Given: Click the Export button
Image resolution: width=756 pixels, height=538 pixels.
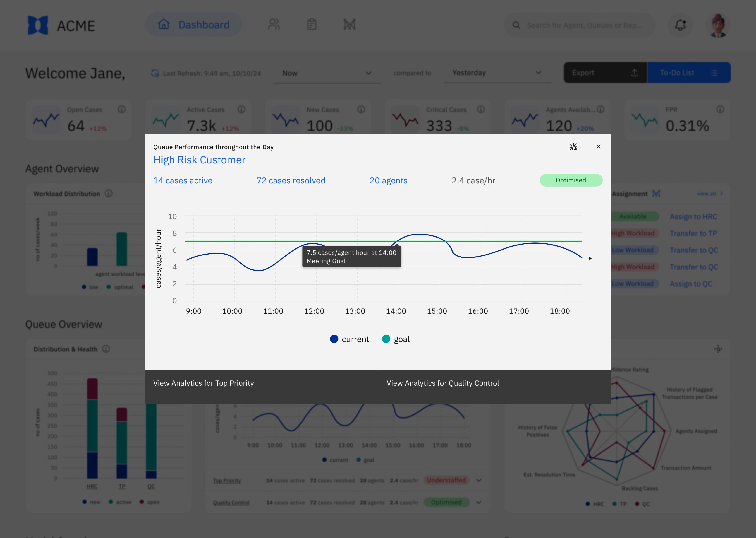Looking at the screenshot, I should point(605,73).
